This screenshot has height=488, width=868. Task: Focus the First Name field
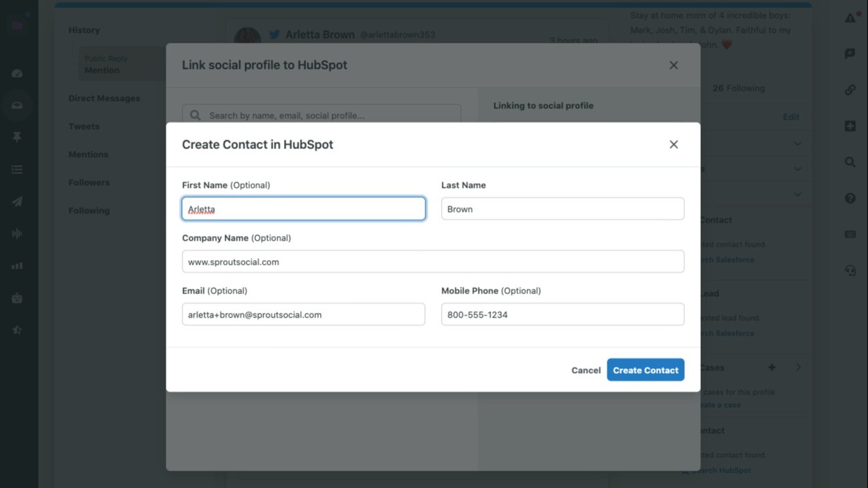pyautogui.click(x=303, y=209)
